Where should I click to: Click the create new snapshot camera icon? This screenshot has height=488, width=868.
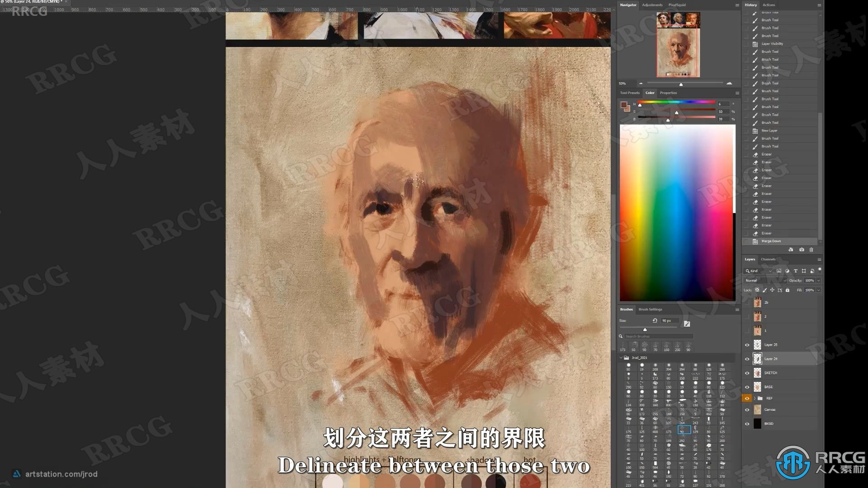click(x=802, y=249)
